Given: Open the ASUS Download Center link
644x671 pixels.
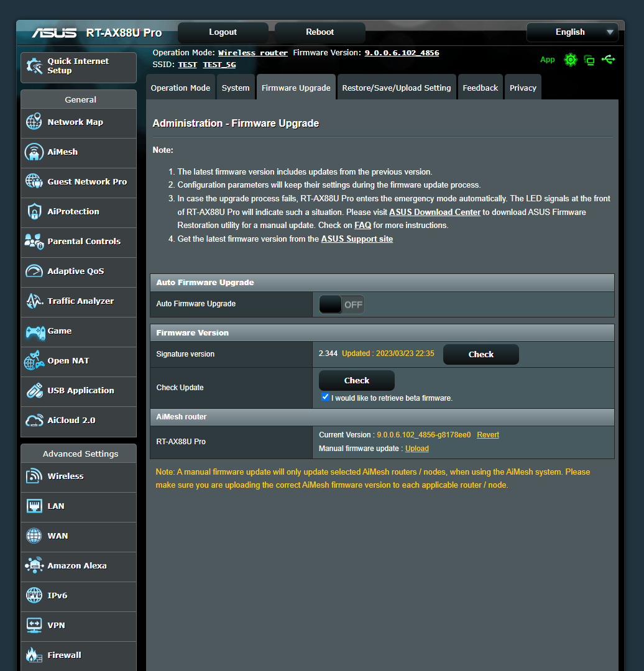Looking at the screenshot, I should click(435, 212).
